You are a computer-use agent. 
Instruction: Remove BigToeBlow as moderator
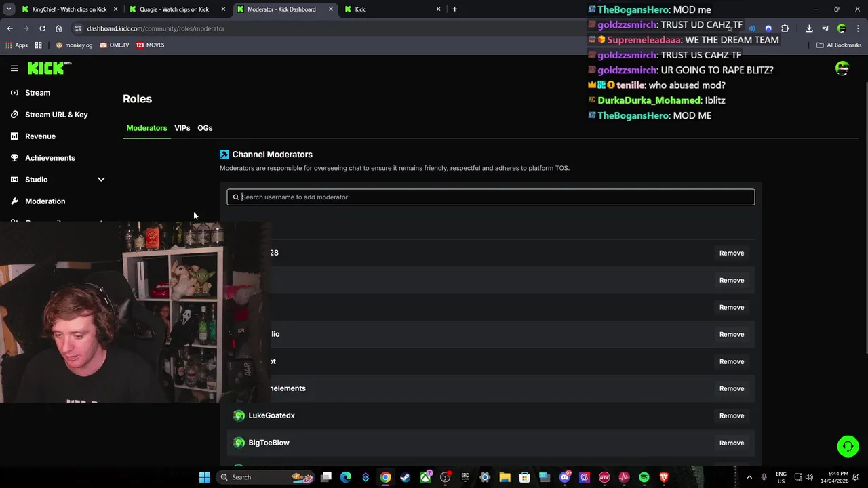pos(732,443)
